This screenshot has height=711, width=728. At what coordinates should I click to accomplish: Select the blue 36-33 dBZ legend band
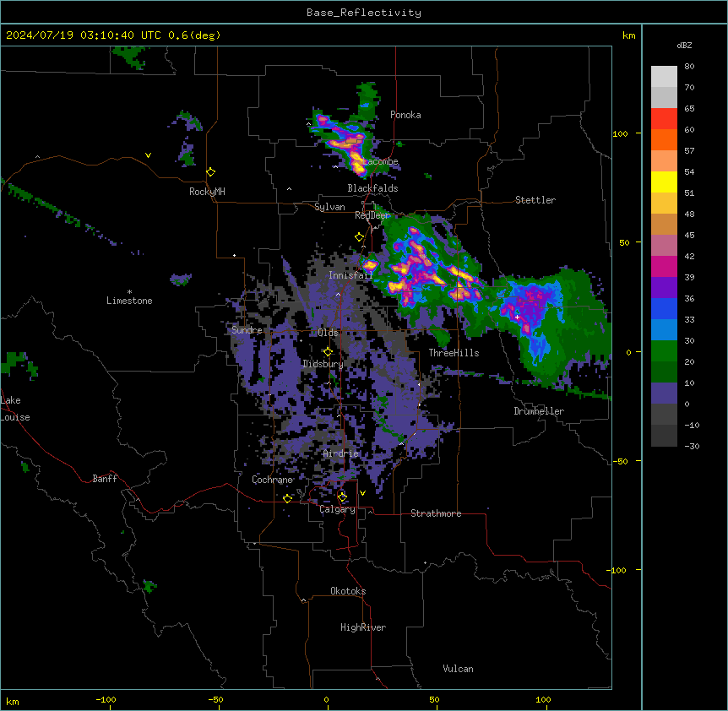point(664,308)
